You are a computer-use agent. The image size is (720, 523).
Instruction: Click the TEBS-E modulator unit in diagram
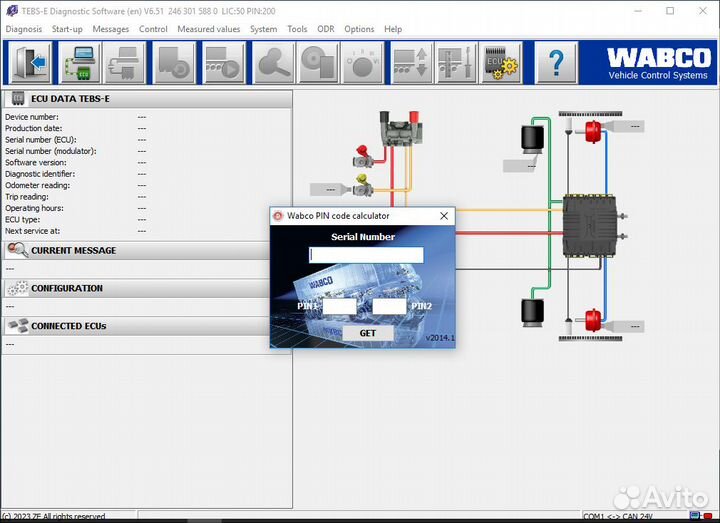590,225
